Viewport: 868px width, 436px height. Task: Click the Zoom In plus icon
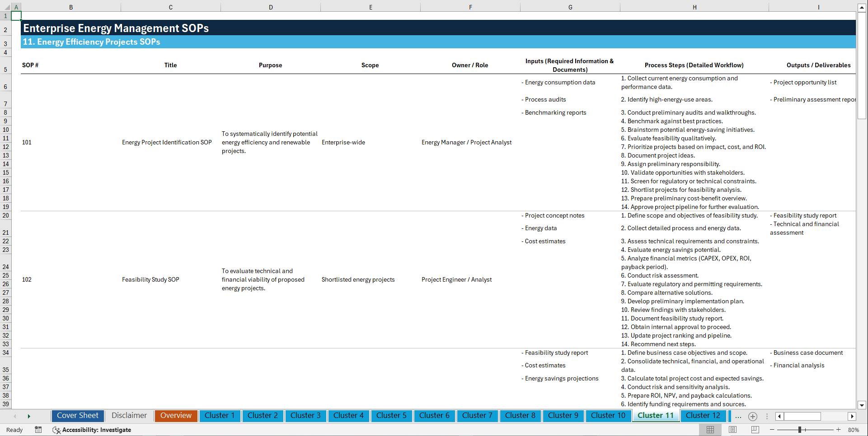838,430
